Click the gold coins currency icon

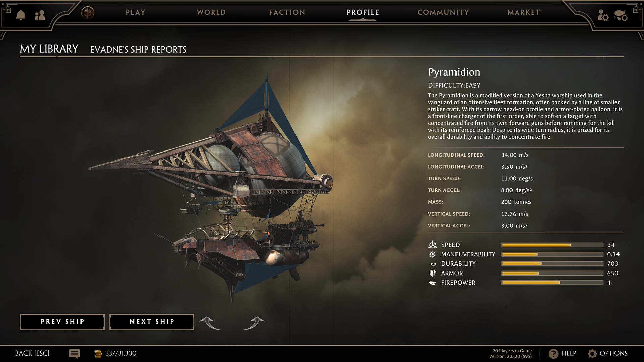click(98, 354)
